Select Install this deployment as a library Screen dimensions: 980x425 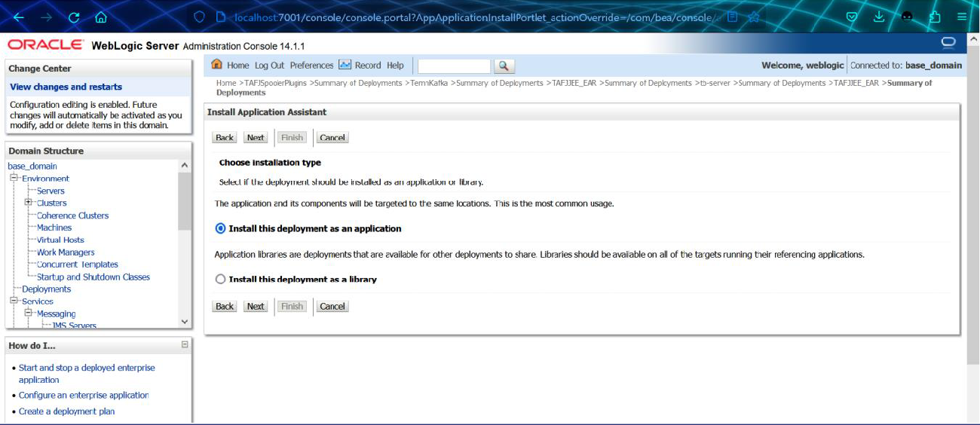[x=220, y=279]
